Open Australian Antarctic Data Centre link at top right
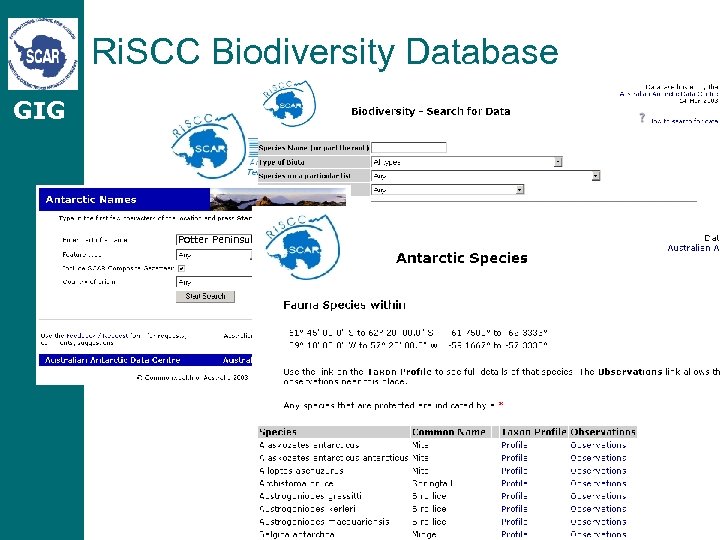The image size is (720, 540). [x=669, y=94]
